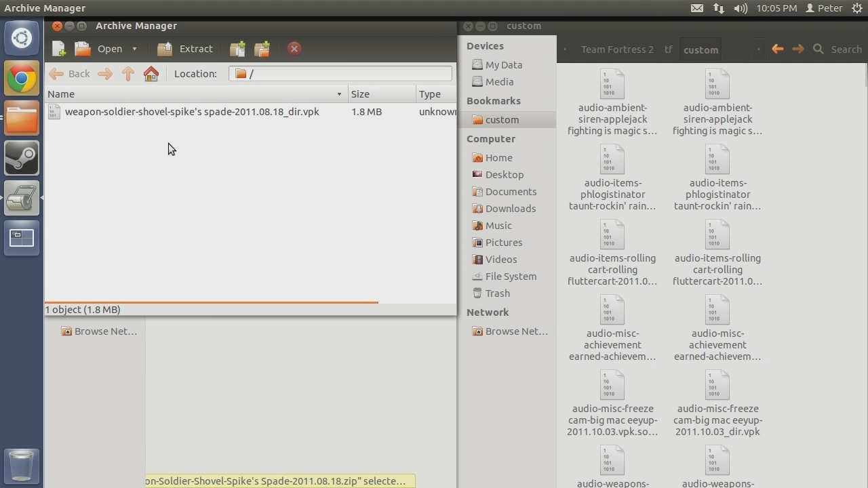Select the custom path bar segment

coord(701,49)
